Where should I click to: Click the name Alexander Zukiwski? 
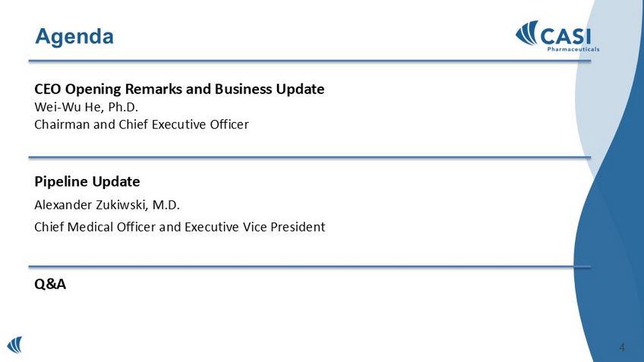tap(88, 204)
